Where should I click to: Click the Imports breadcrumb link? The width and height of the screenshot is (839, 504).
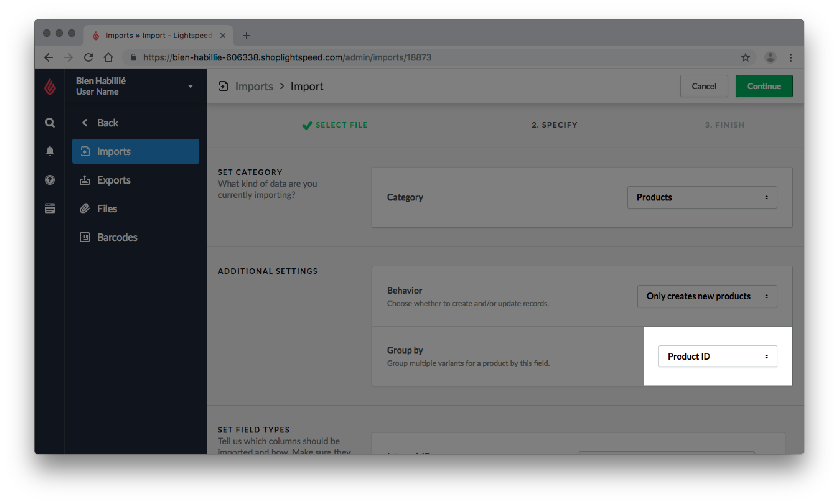254,86
